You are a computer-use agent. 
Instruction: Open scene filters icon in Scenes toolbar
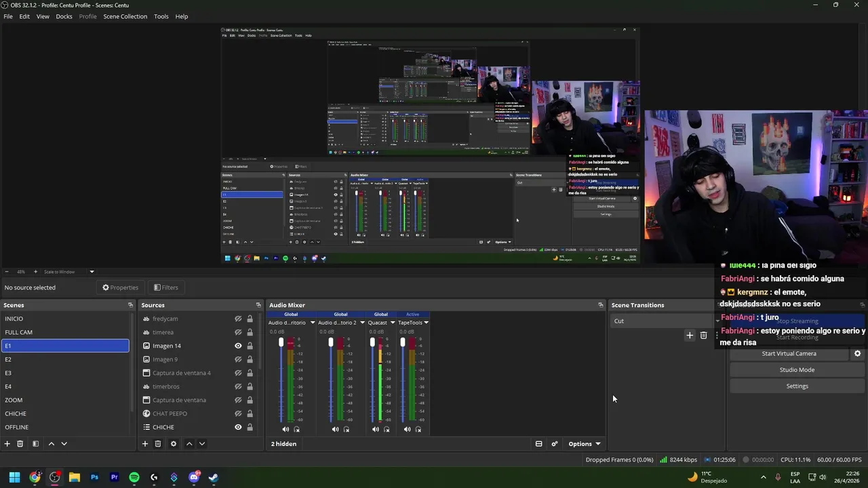pos(35,444)
